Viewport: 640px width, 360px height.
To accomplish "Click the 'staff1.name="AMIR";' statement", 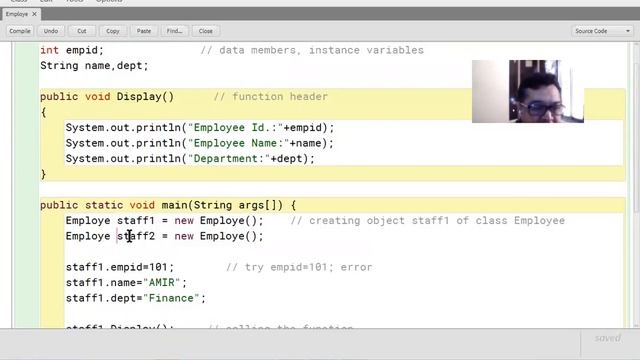I will click(126, 283).
